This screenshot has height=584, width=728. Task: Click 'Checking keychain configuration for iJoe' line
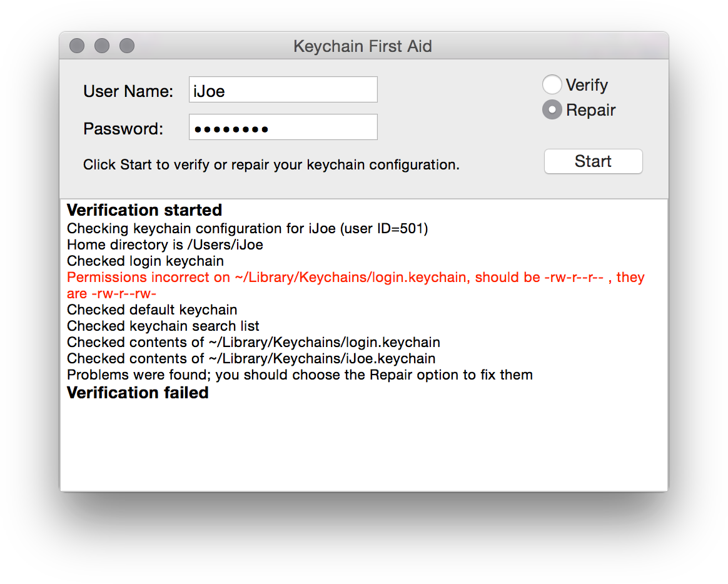248,228
